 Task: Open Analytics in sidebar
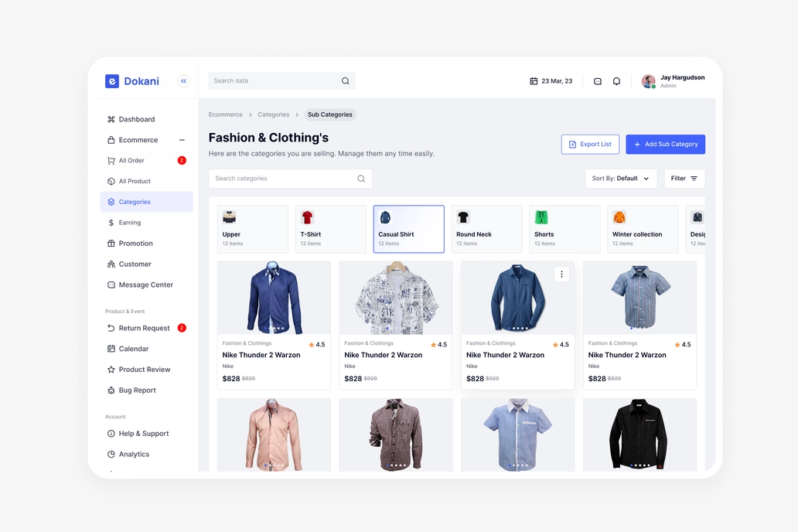[x=147, y=454]
